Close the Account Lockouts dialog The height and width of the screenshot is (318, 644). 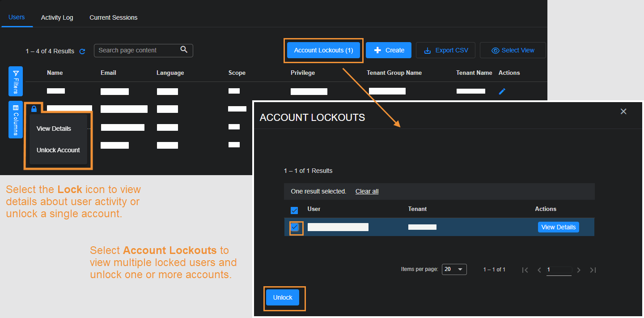click(x=623, y=112)
